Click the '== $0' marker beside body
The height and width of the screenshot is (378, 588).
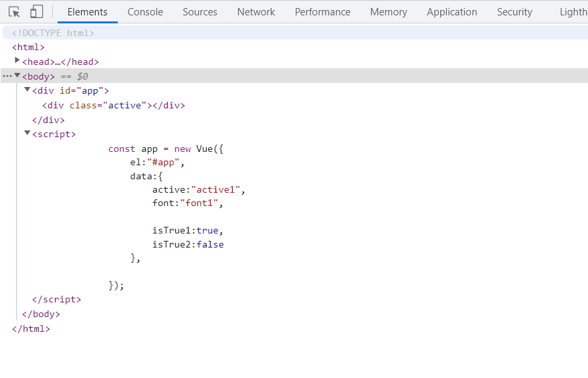(x=74, y=76)
